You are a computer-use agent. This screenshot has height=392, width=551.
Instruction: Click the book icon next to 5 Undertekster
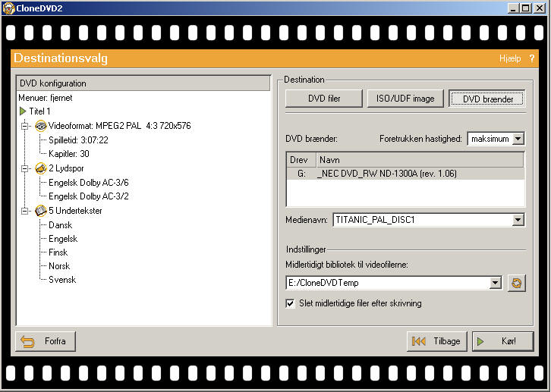coord(41,211)
